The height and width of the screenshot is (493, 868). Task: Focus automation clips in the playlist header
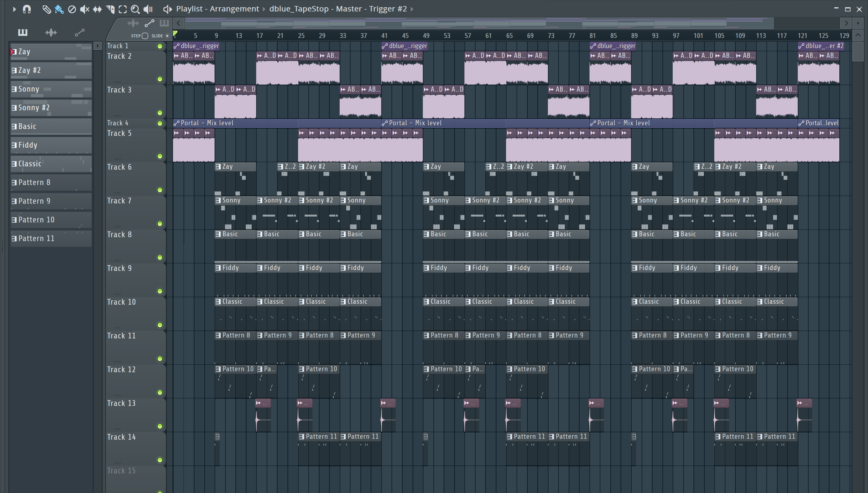(x=149, y=23)
